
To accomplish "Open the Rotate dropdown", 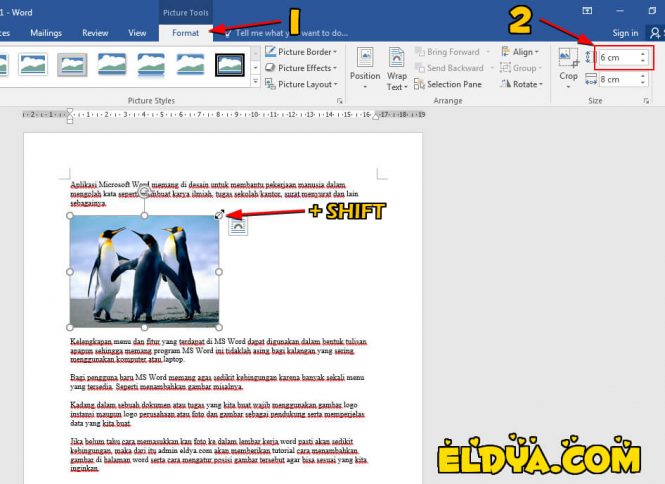I will (x=521, y=84).
